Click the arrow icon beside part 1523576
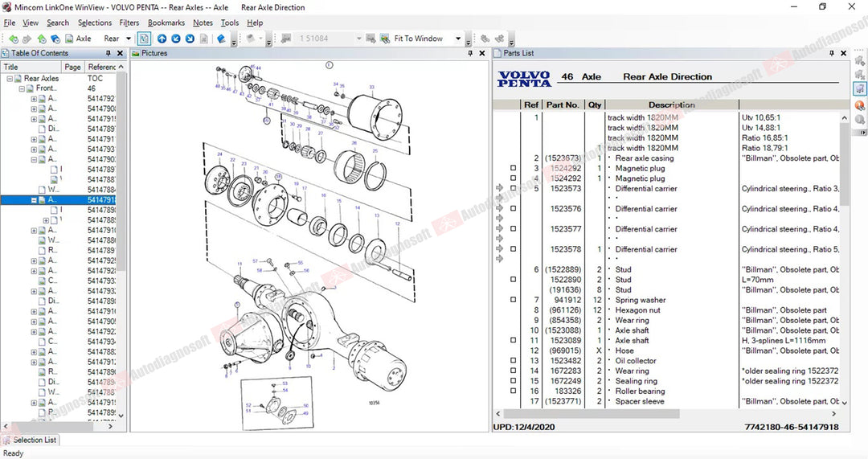Viewport: 868px width, 459px height. [x=499, y=208]
